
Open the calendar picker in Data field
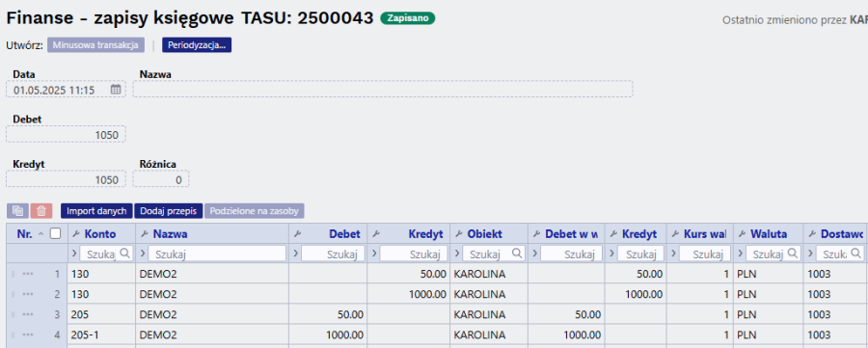pos(116,89)
